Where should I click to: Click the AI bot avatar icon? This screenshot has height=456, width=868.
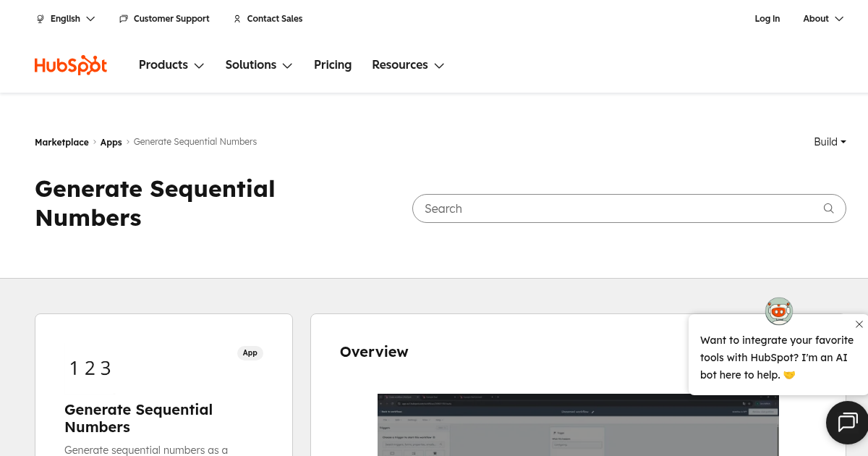coord(779,311)
